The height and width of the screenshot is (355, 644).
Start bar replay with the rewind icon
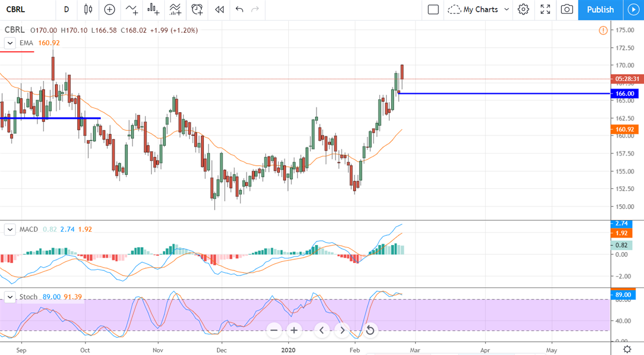pyautogui.click(x=218, y=9)
